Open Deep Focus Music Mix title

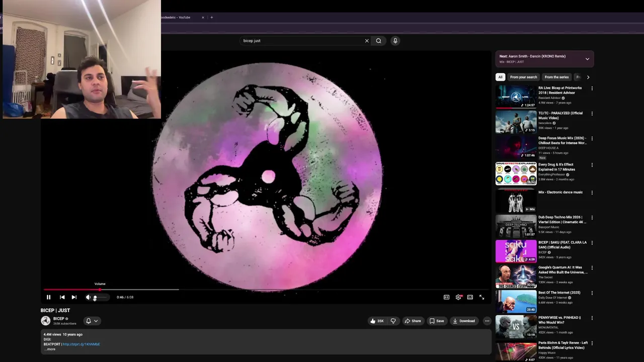point(562,140)
